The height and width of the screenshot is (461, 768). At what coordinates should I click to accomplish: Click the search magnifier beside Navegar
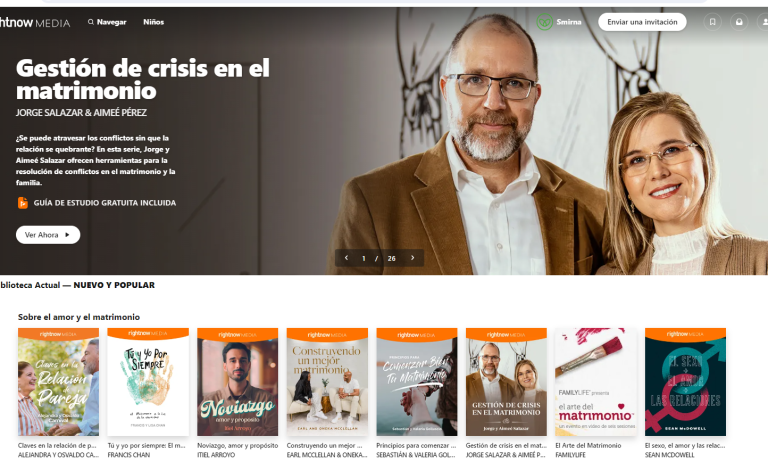coord(91,22)
